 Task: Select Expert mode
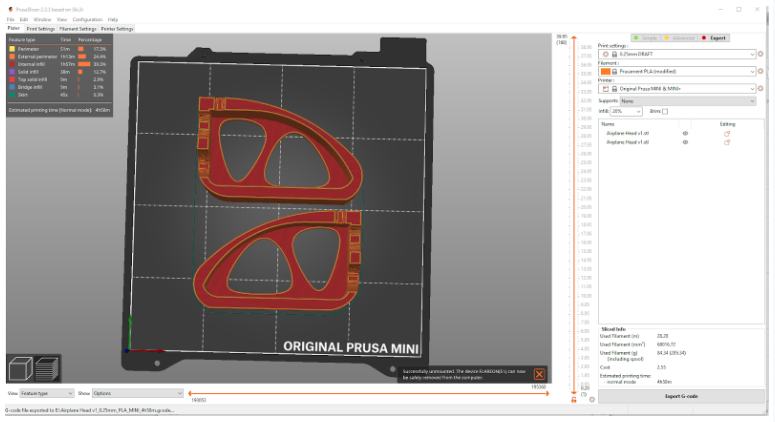pyautogui.click(x=714, y=38)
